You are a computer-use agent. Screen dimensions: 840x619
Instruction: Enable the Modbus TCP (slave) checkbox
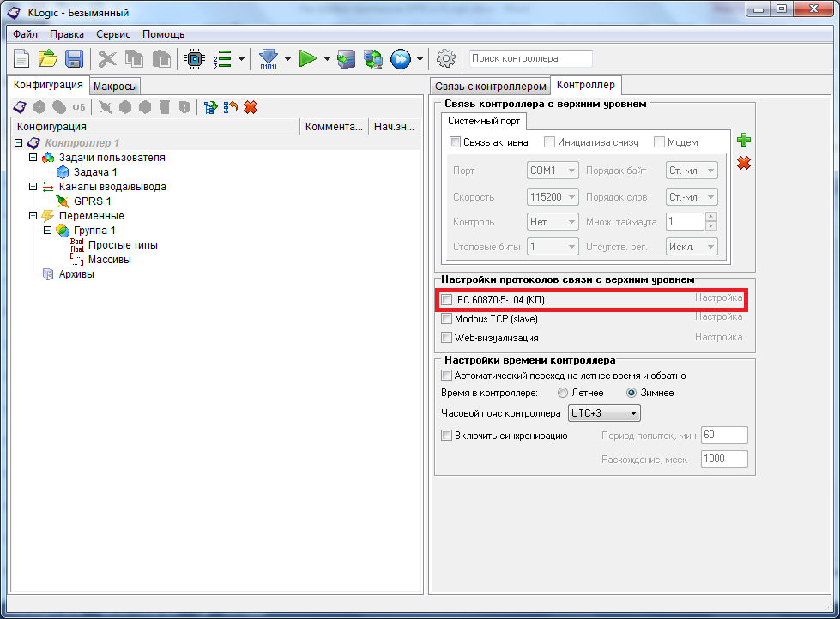[446, 319]
